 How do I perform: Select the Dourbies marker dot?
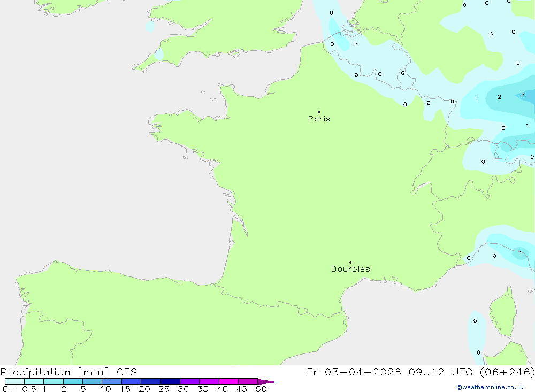click(x=350, y=262)
